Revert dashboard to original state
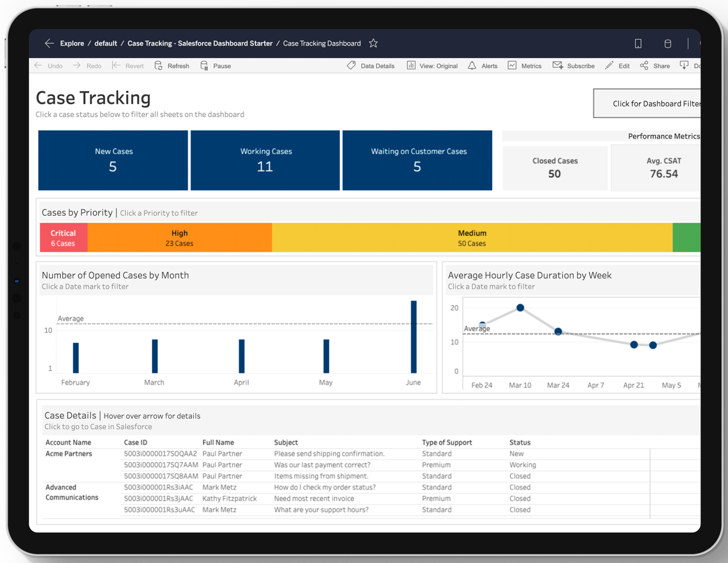Image resolution: width=728 pixels, height=563 pixels. click(x=128, y=65)
